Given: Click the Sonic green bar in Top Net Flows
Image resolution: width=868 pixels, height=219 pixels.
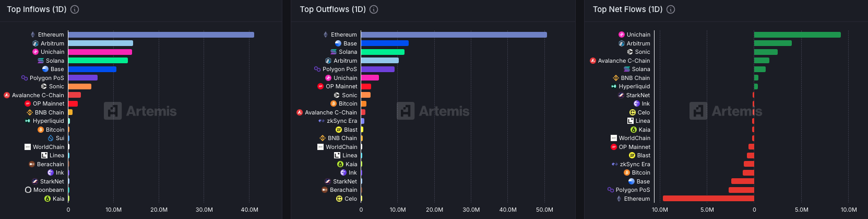Looking at the screenshot, I should coord(766,52).
